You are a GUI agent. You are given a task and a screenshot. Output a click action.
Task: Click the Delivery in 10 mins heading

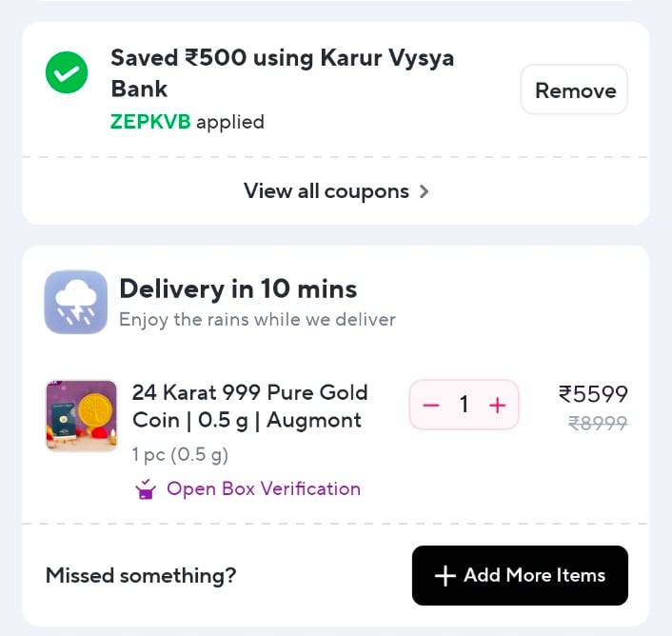pos(238,288)
